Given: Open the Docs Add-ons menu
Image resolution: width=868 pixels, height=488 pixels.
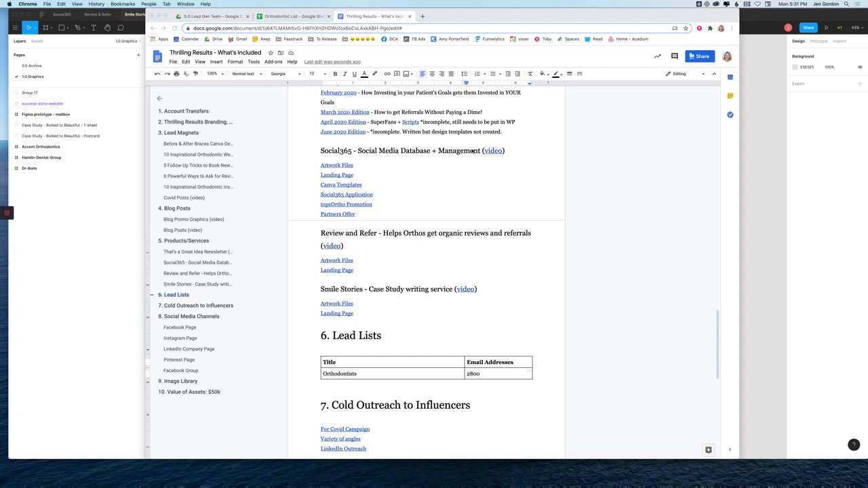Looking at the screenshot, I should pyautogui.click(x=273, y=62).
